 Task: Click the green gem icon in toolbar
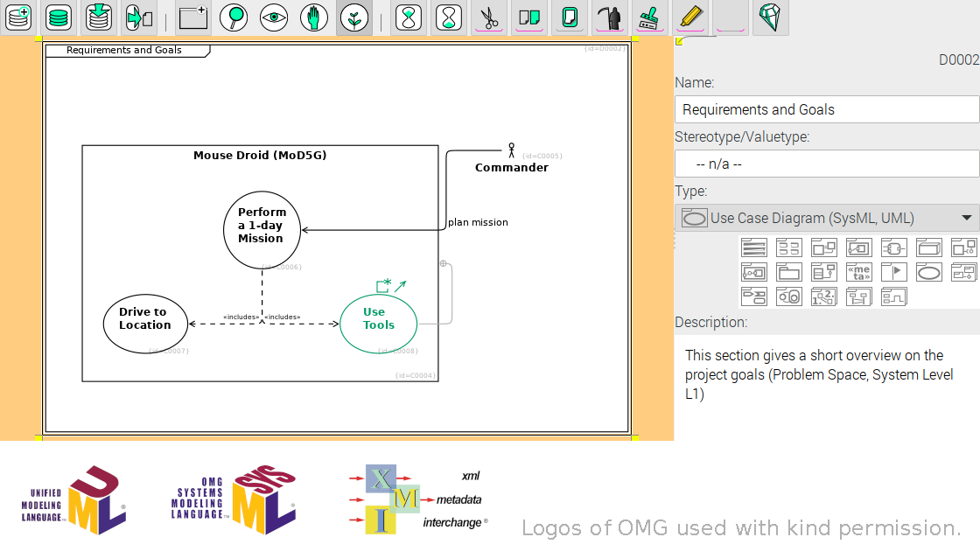(x=769, y=17)
